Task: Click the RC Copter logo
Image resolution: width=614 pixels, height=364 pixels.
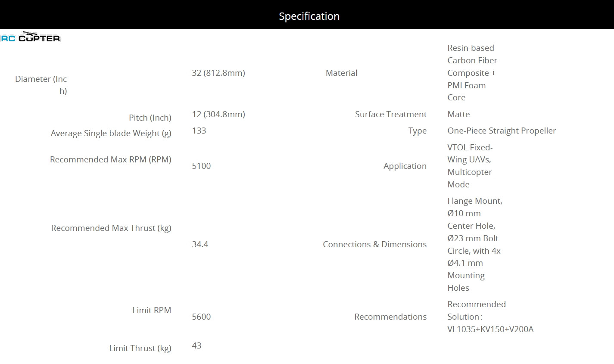Action: click(31, 37)
